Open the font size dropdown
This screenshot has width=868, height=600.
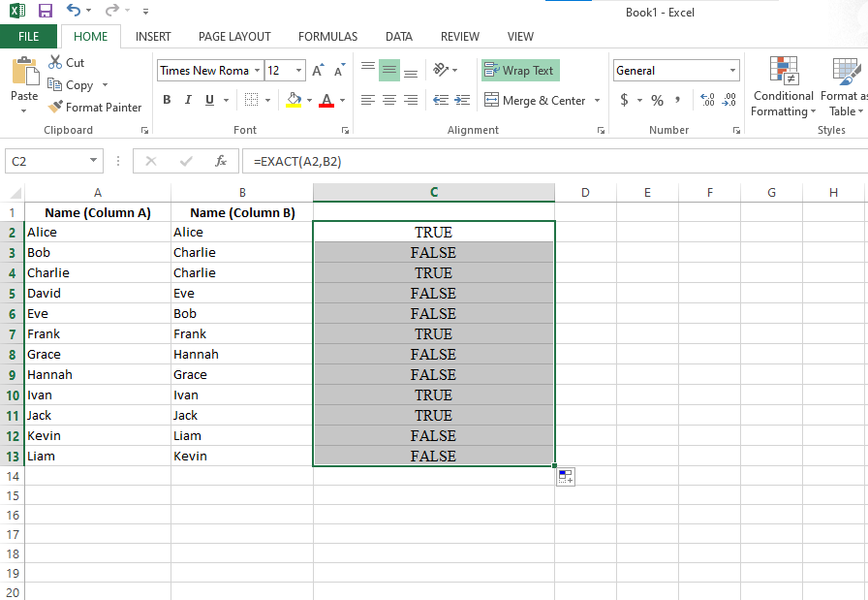(x=299, y=71)
